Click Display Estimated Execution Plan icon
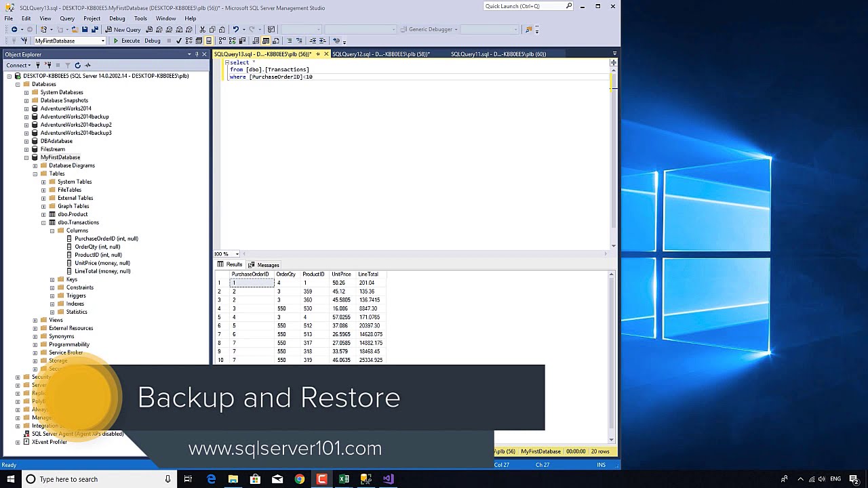 [189, 41]
